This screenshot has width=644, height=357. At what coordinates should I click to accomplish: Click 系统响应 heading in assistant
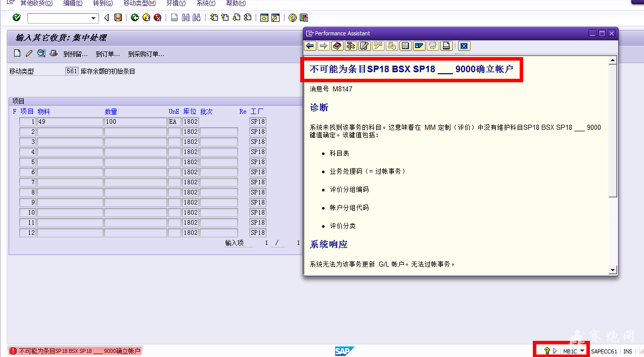pyautogui.click(x=329, y=244)
